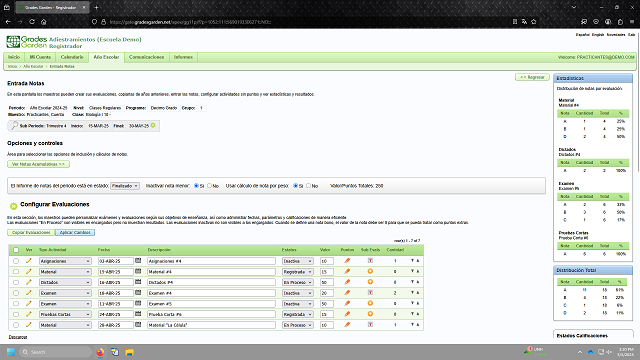
Task: Click the Puntos eraser icon for Asignaciones #4
Action: [347, 260]
